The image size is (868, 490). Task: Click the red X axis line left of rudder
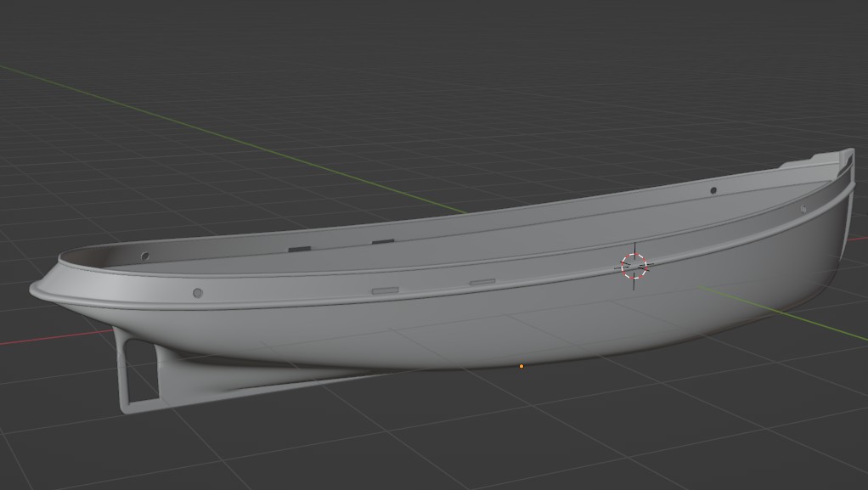click(55, 337)
